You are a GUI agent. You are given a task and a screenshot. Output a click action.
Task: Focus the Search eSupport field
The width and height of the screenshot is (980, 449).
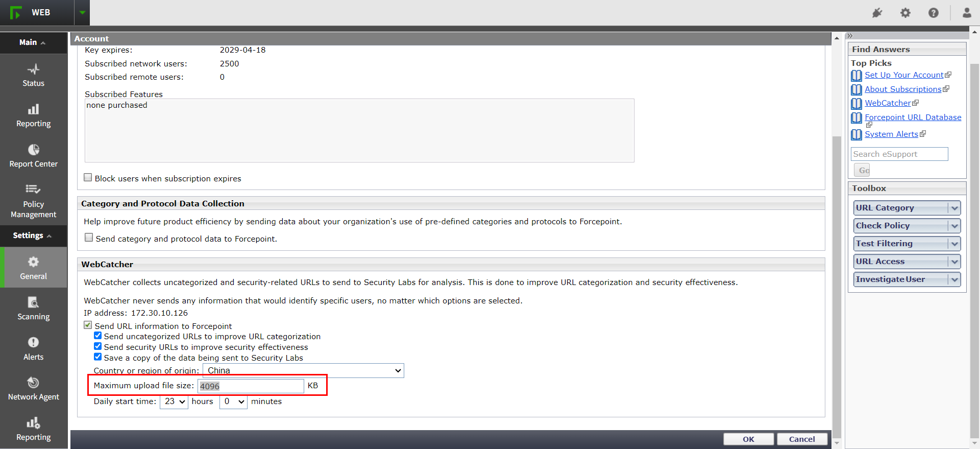pos(899,154)
